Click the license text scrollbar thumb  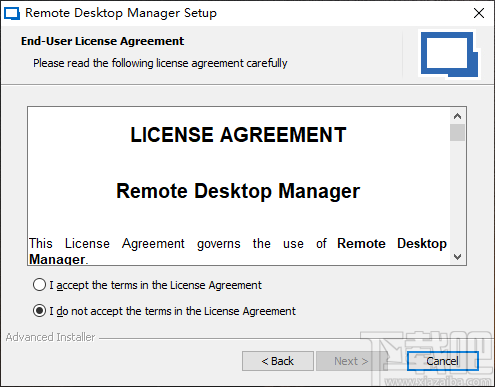pyautogui.click(x=458, y=132)
